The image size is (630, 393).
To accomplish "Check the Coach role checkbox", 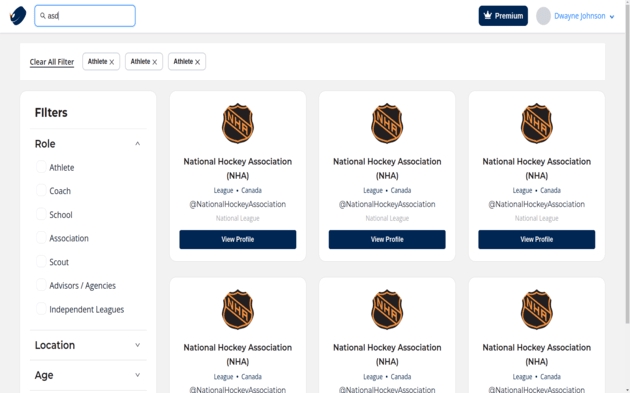I will click(41, 190).
